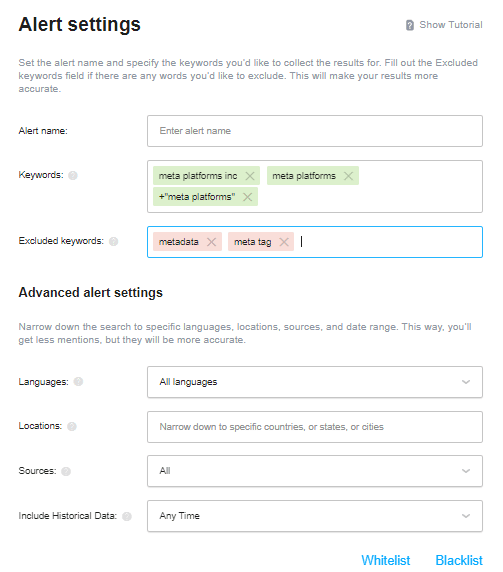Delete the +"meta platforms" keyword tag
Screen dimensions: 503x572
[247, 197]
